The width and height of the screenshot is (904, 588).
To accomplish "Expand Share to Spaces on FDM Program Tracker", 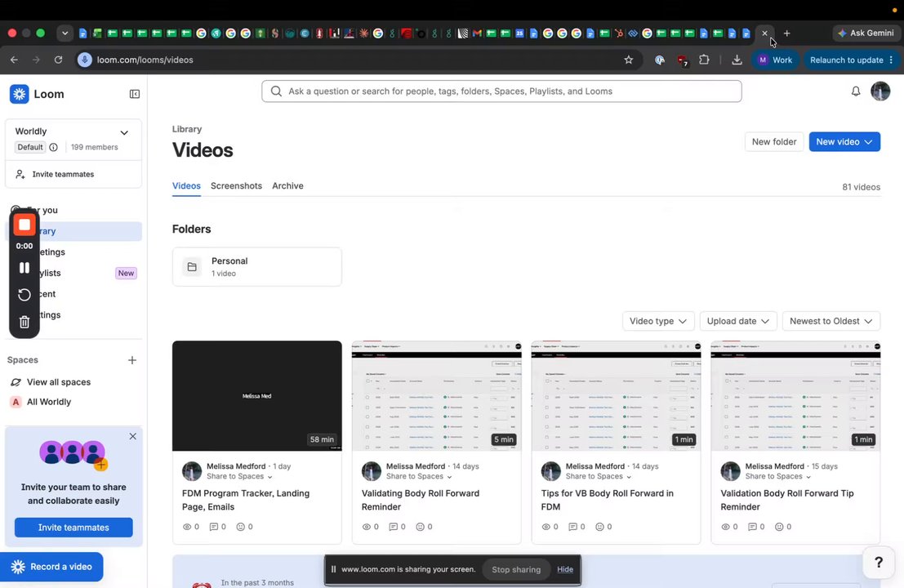I will 239,477.
